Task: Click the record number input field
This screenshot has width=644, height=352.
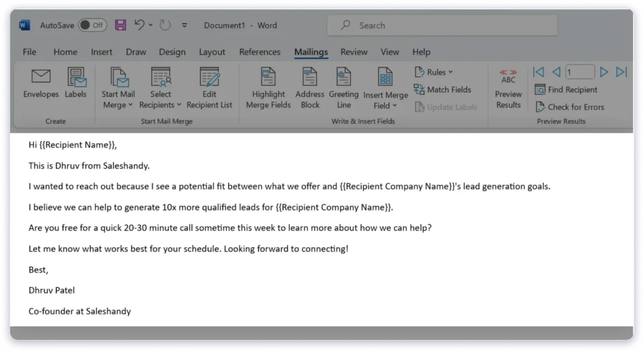Action: point(580,72)
